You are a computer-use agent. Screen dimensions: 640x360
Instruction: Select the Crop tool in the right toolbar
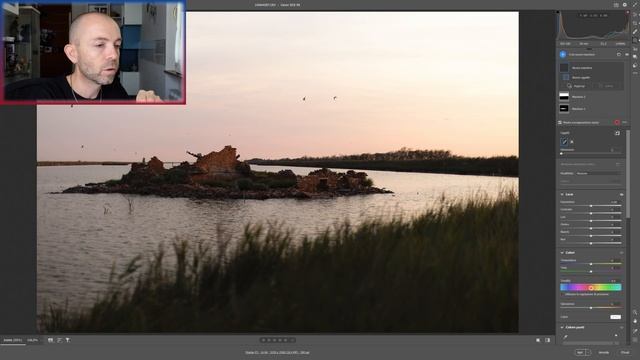pyautogui.click(x=635, y=23)
